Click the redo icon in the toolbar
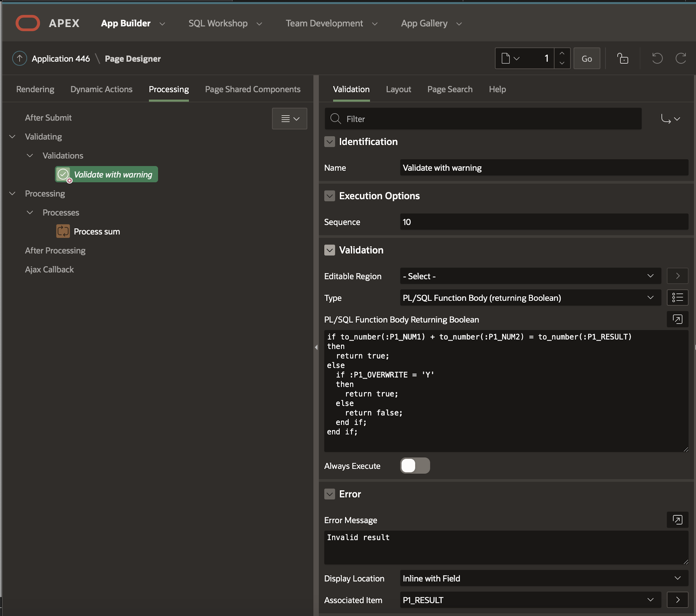Viewport: 696px width, 616px height. coord(681,58)
